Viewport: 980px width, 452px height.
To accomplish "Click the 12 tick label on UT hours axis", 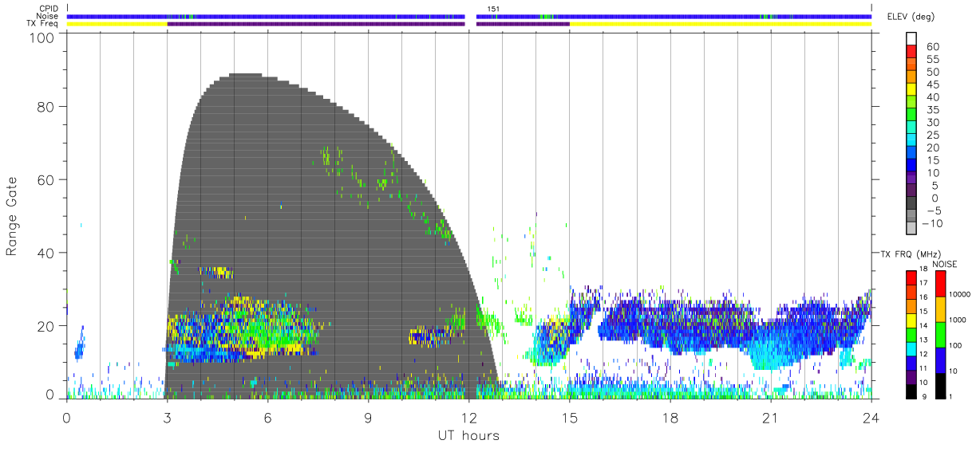I will (x=468, y=417).
